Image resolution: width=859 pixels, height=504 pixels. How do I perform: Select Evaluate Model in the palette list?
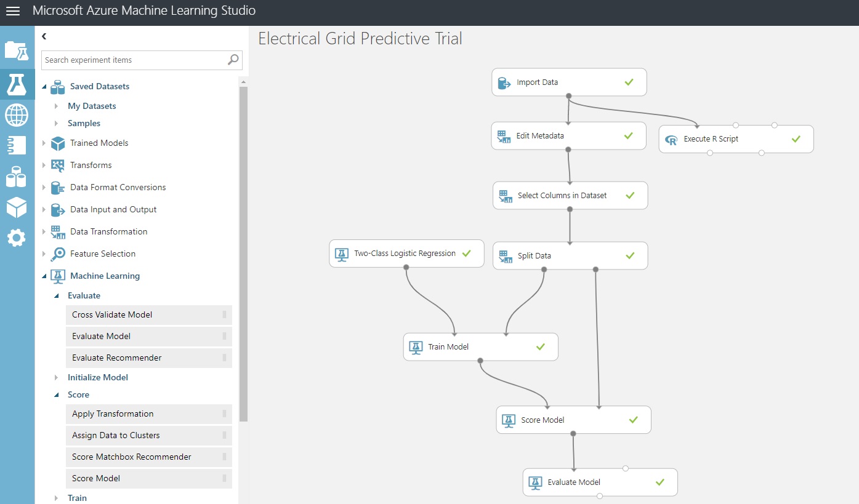click(x=149, y=337)
